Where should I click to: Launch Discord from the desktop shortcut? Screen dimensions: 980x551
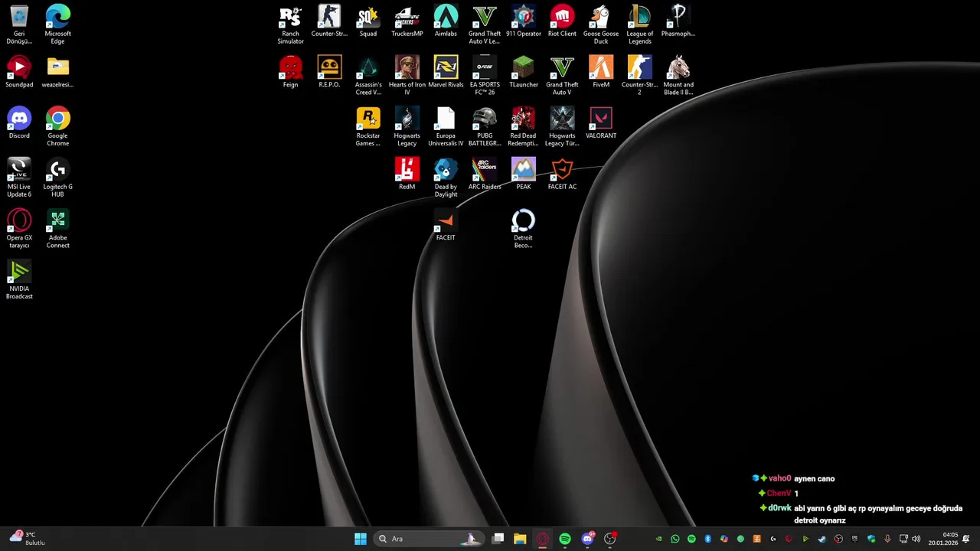pyautogui.click(x=19, y=123)
